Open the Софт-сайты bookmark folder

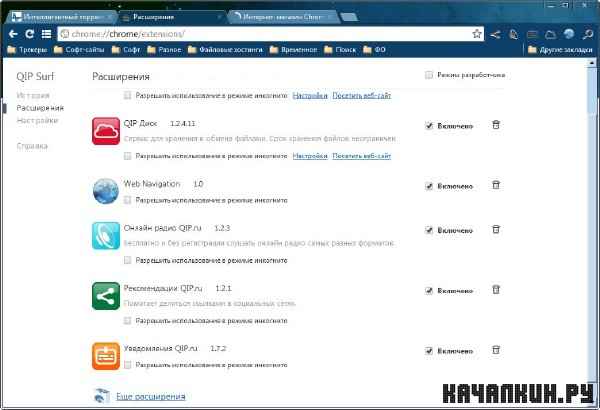[79, 50]
